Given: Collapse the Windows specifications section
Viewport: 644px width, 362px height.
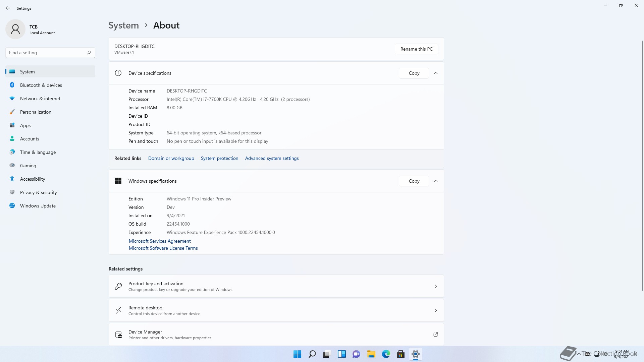Looking at the screenshot, I should 436,181.
